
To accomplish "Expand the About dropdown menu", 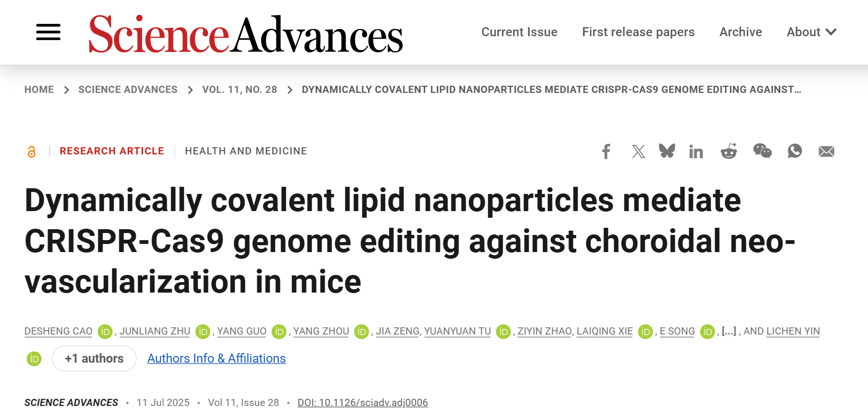I will (x=812, y=32).
